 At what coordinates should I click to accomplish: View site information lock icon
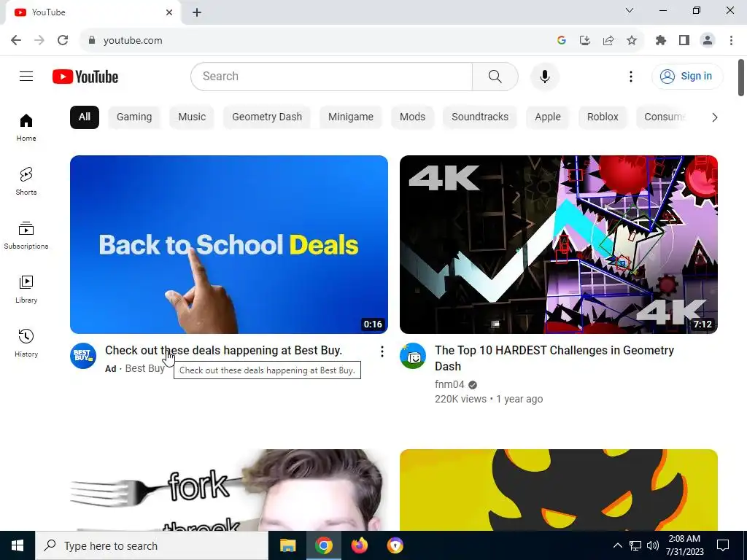pyautogui.click(x=91, y=40)
